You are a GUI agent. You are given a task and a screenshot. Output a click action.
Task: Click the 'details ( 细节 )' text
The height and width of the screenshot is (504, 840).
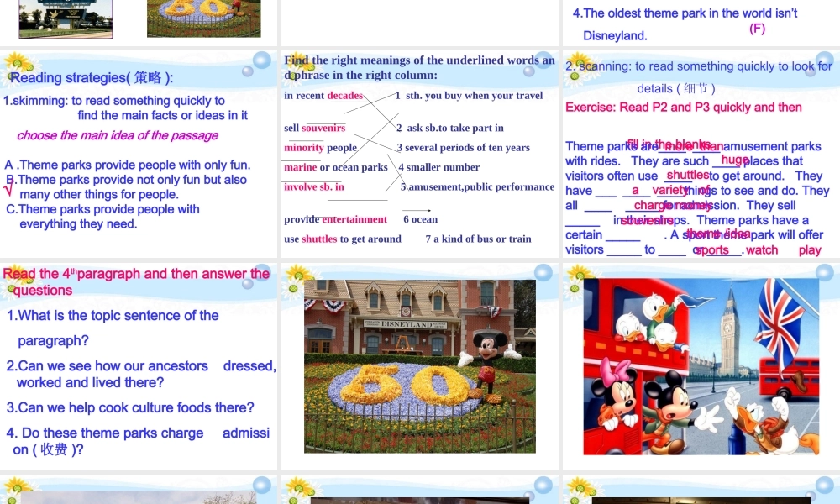(676, 88)
